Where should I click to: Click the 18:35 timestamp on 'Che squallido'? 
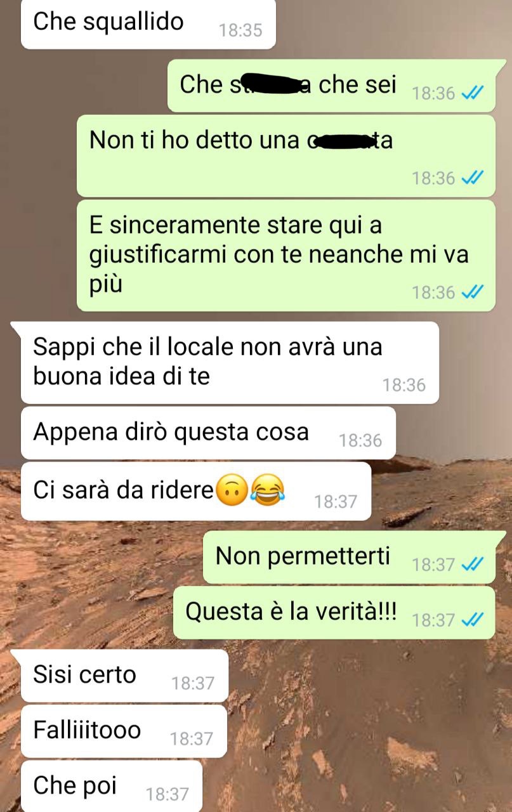click(240, 30)
